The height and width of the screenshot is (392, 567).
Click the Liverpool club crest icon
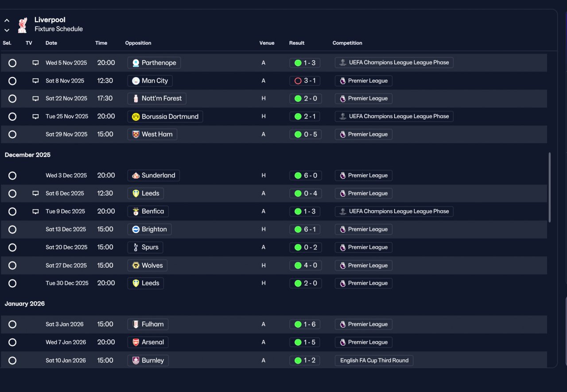click(22, 25)
